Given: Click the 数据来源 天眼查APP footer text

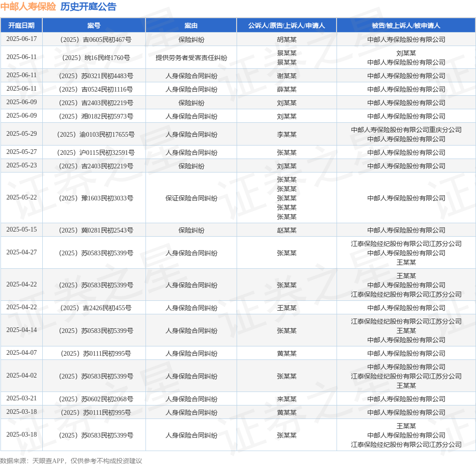Looking at the screenshot, I should [x=71, y=461].
